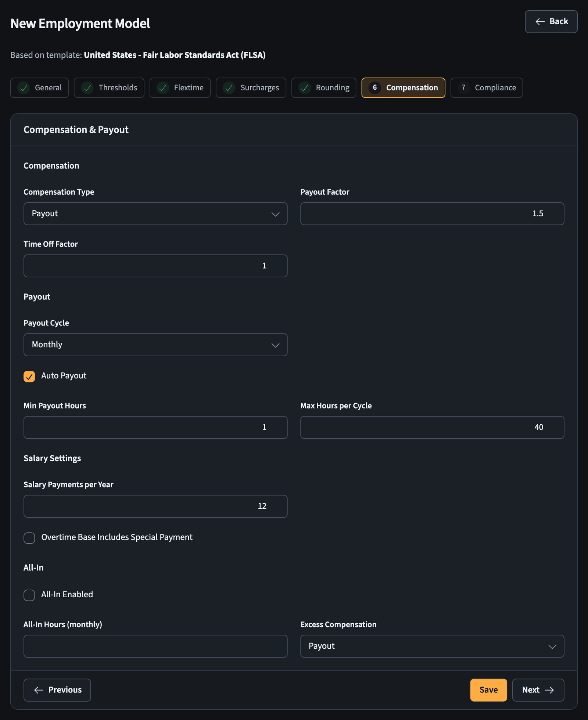
Task: Open the Rounding tab
Action: 324,88
